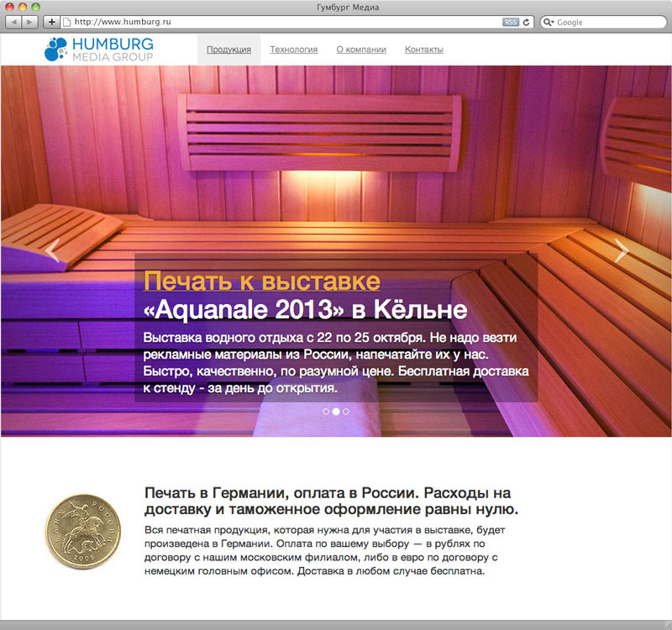Click the Humburg Media Group logo

pyautogui.click(x=99, y=50)
